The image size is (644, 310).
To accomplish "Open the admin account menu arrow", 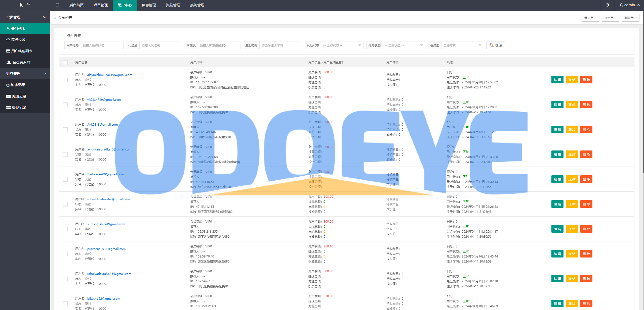I will click(638, 5).
